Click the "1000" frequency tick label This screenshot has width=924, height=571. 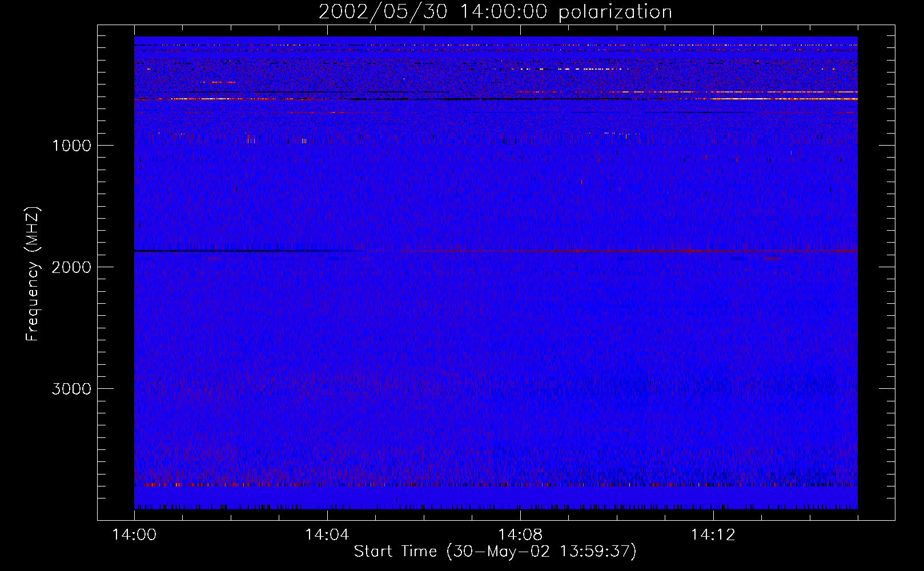click(71, 146)
